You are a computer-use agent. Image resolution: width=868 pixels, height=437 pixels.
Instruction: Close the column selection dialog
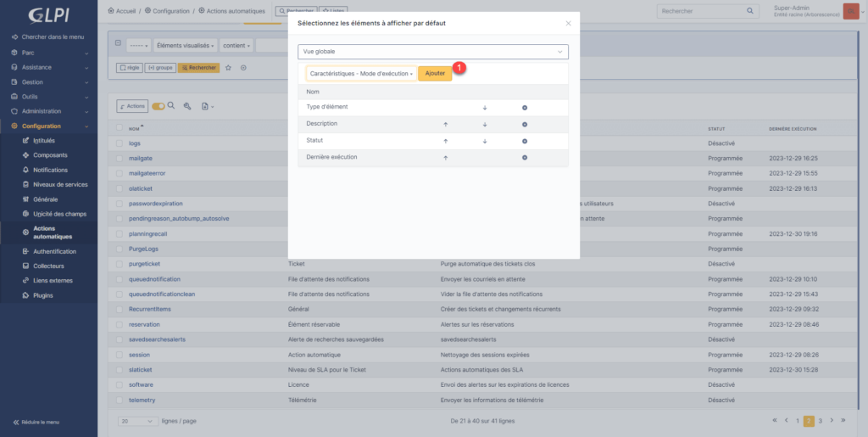pyautogui.click(x=568, y=24)
